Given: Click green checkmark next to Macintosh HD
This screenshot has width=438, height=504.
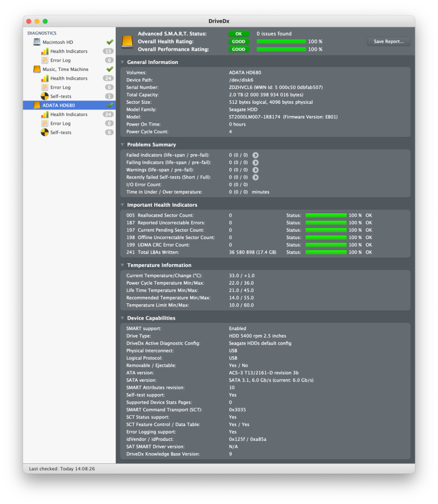Looking at the screenshot, I should coord(109,42).
